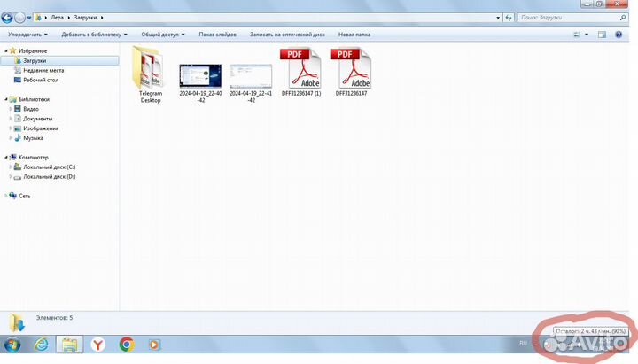Click the Показ слайдов button
The height and width of the screenshot is (364, 638).
pos(217,35)
